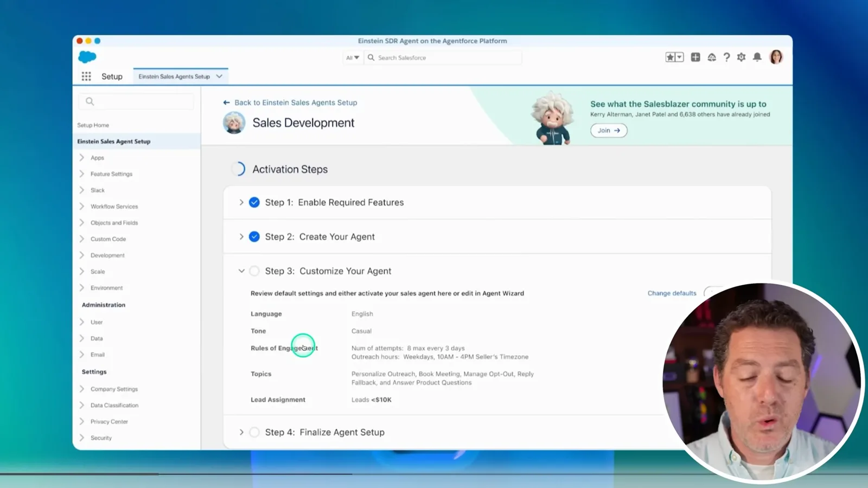The width and height of the screenshot is (868, 488).
Task: Open the favorites list dropdown arrow
Action: (679, 57)
